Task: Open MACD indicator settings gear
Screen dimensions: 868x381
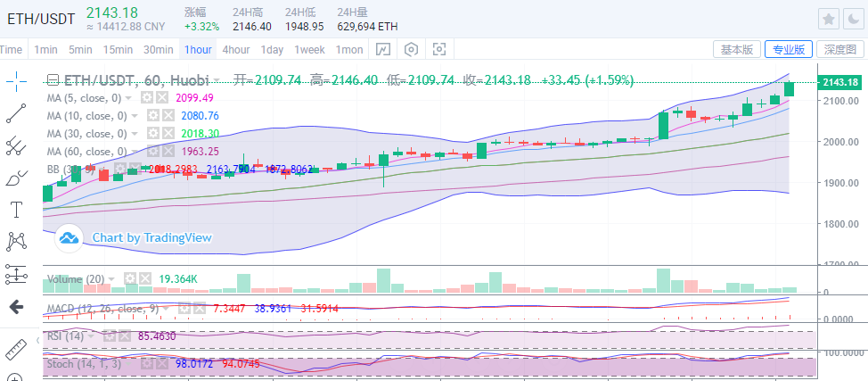Action: (184, 308)
